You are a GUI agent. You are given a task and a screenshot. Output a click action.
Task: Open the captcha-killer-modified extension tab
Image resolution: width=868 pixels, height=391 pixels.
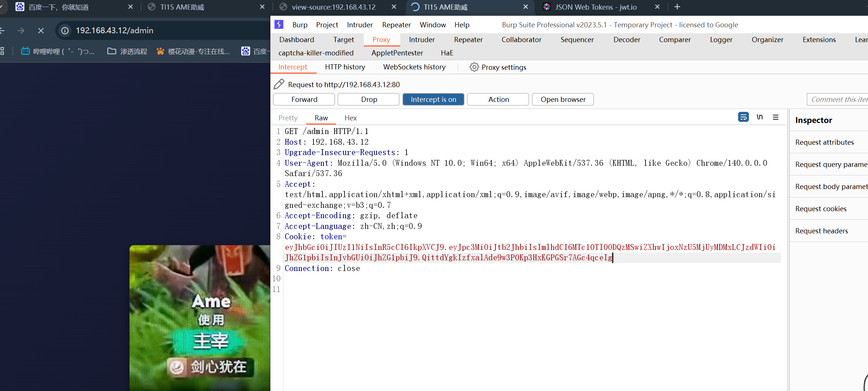tap(316, 53)
